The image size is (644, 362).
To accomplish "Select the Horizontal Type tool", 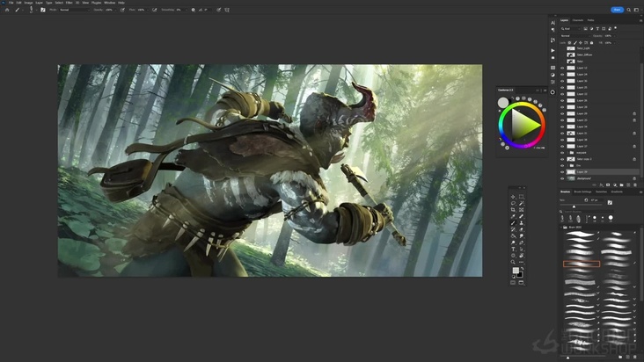I will pos(513,250).
